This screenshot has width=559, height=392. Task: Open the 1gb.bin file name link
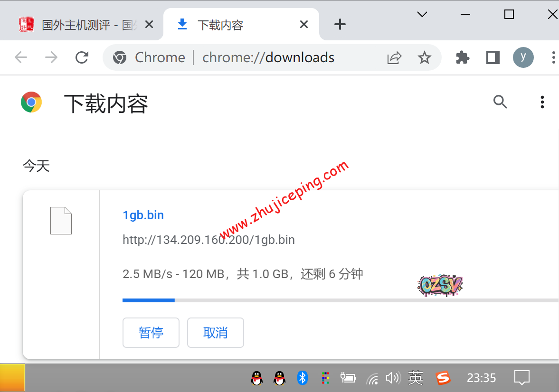tap(143, 215)
